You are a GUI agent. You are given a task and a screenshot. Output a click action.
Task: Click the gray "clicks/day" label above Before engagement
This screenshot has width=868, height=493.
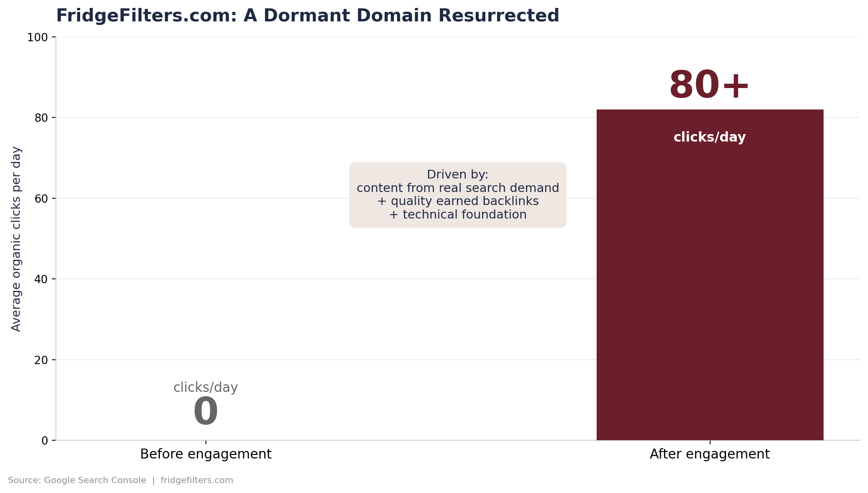[x=205, y=387]
